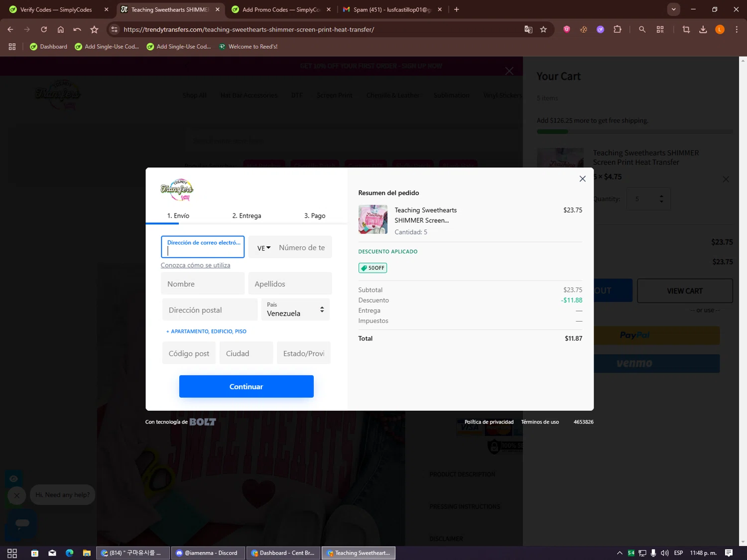747x560 pixels.
Task: Click VIEW CART in background cart
Action: [685, 291]
